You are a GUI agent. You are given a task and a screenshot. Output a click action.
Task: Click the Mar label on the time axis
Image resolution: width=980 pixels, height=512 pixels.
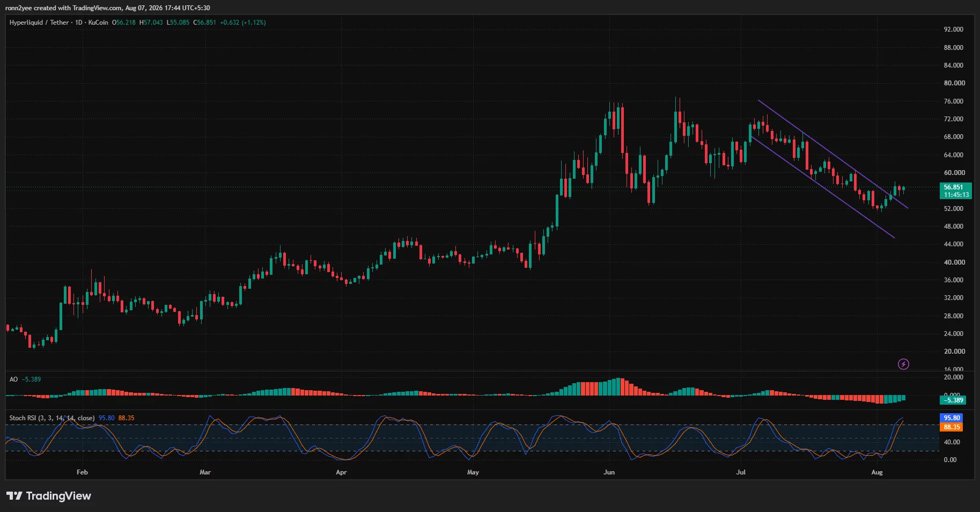[205, 472]
